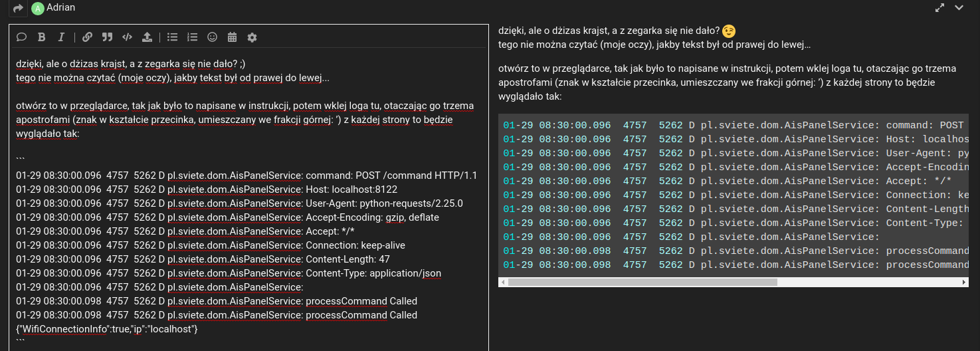The height and width of the screenshot is (351, 980).
Task: Click the Adrian username link
Action: 60,8
